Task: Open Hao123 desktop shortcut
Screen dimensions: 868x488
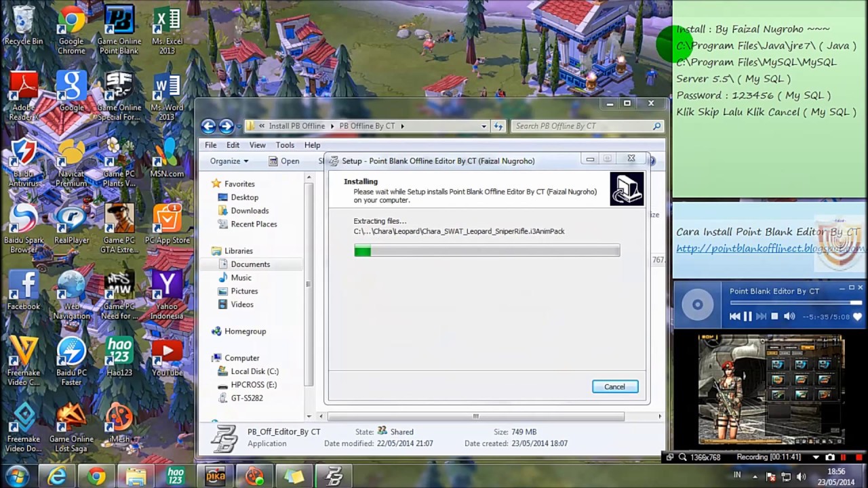Action: coord(119,358)
